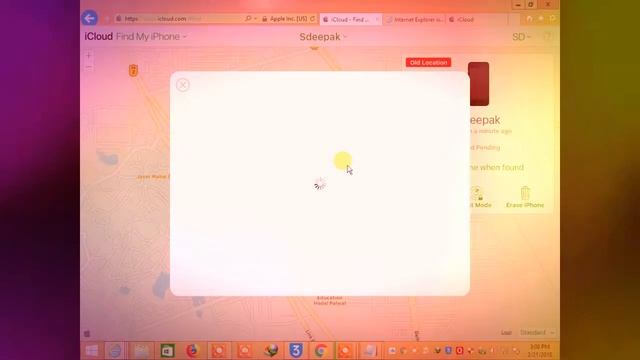Click the Apple Inc. security lock badge

[x=285, y=19]
